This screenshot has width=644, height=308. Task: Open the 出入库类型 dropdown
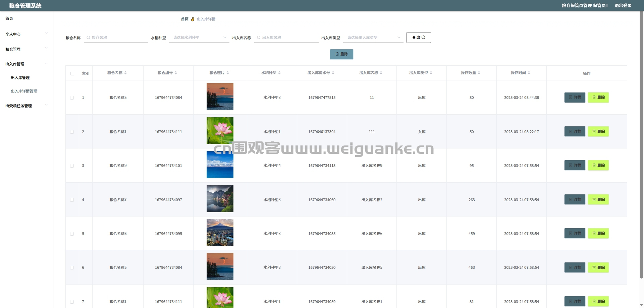[373, 38]
